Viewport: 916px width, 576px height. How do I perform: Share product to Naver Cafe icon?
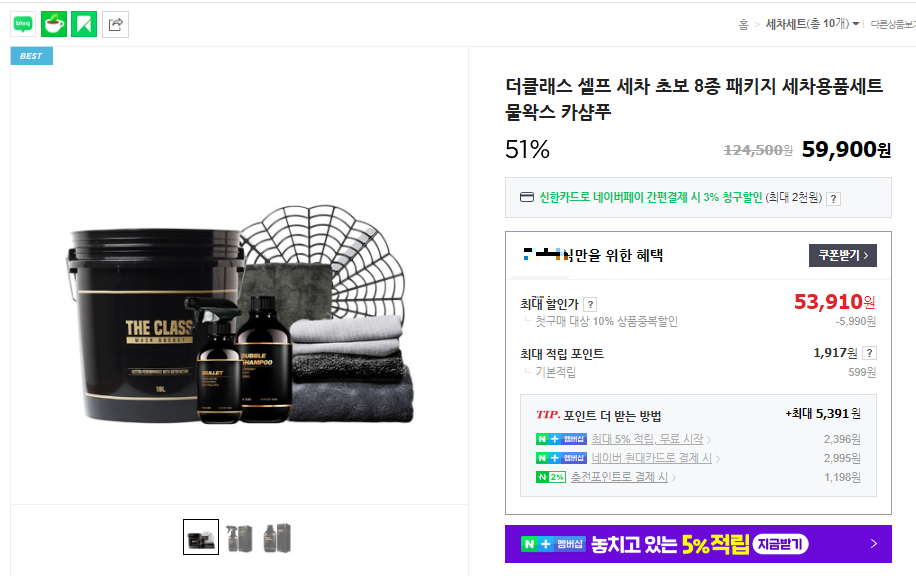click(54, 24)
